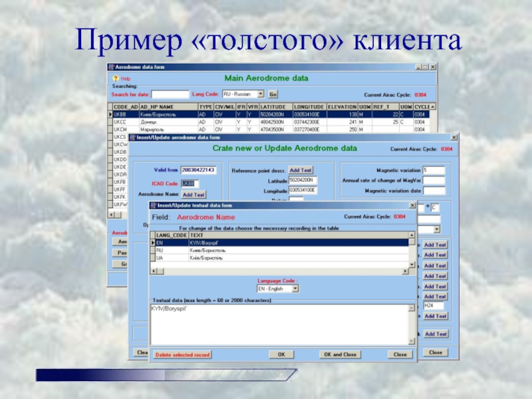Click the Insert/Update aerodrome data form title icon

[132, 138]
